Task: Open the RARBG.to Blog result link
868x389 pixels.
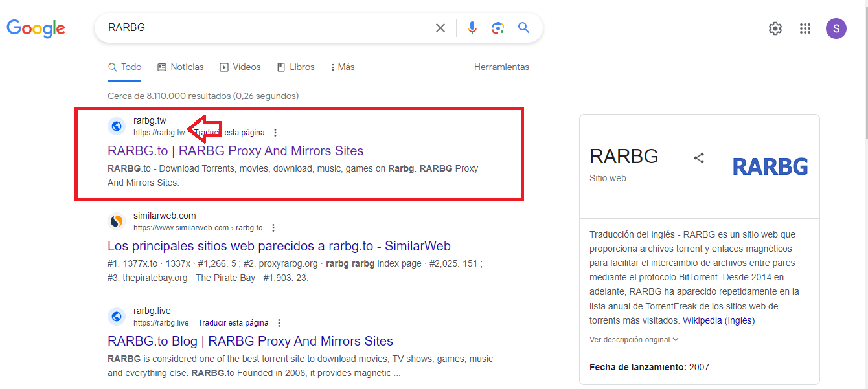Action: click(x=250, y=341)
